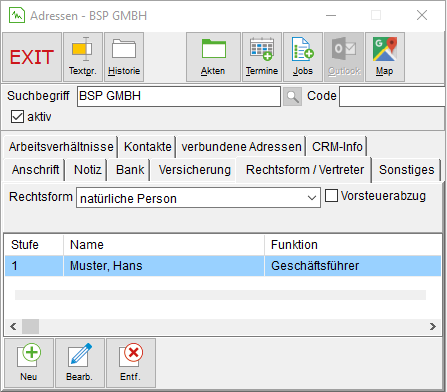Switch to the Notiz tab
The width and height of the screenshot is (447, 392).
(87, 170)
